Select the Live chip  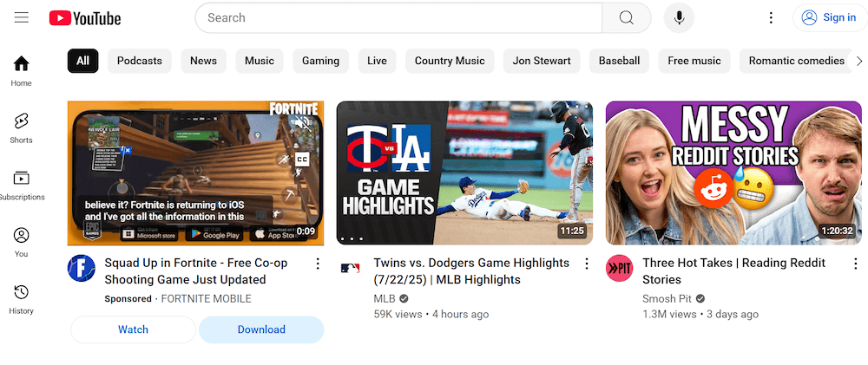377,61
